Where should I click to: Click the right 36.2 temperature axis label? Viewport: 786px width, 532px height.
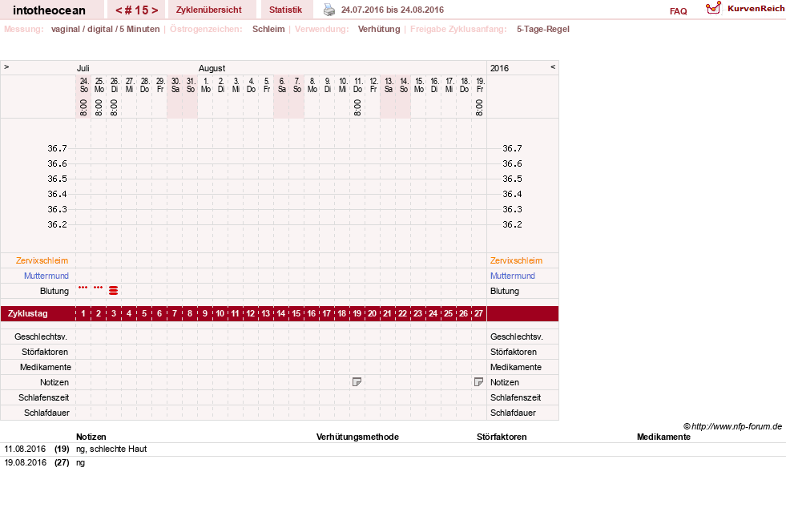point(512,224)
